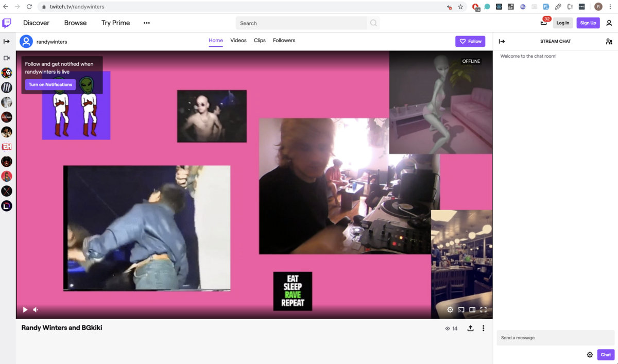
Task: Open the community members list icon
Action: click(x=609, y=42)
